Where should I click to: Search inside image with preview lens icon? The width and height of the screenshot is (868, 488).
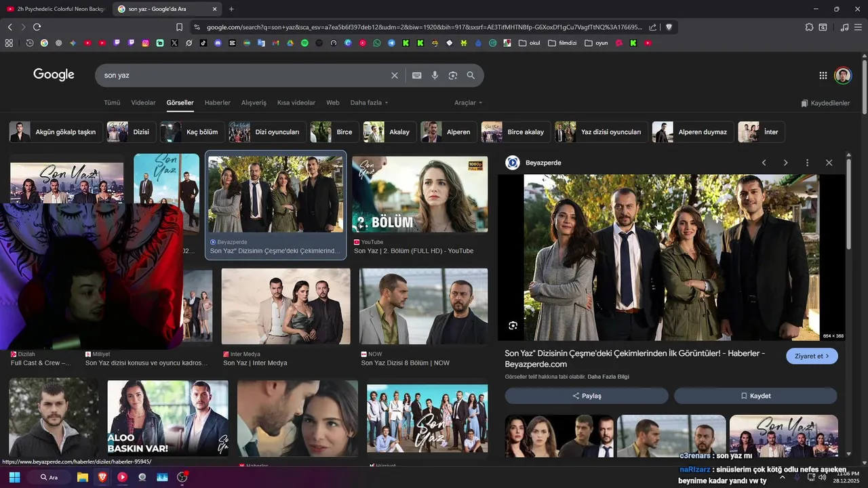click(513, 325)
